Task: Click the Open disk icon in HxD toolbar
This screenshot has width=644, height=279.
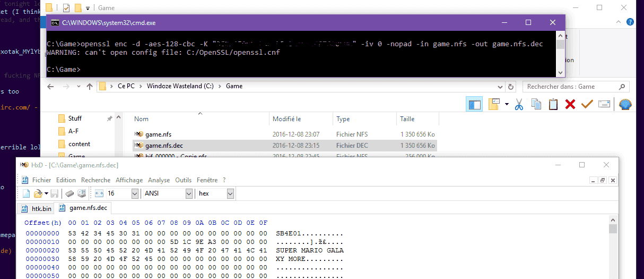Action: click(x=82, y=193)
